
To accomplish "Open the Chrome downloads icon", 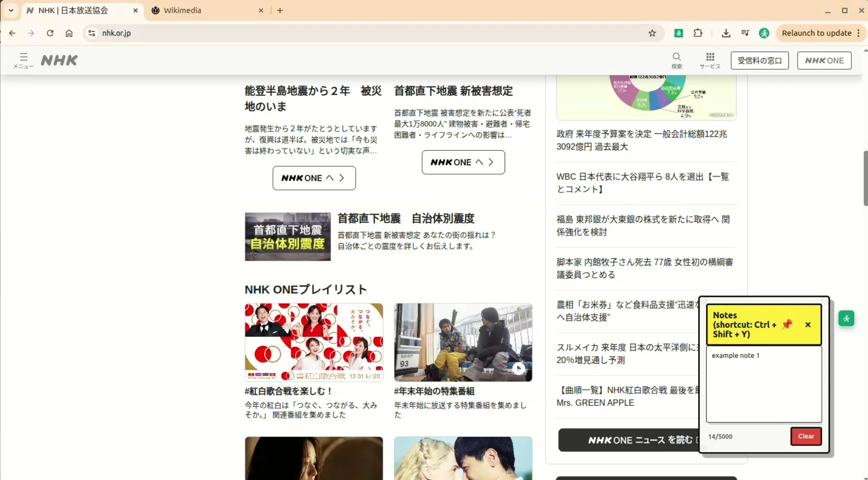I will [x=726, y=33].
